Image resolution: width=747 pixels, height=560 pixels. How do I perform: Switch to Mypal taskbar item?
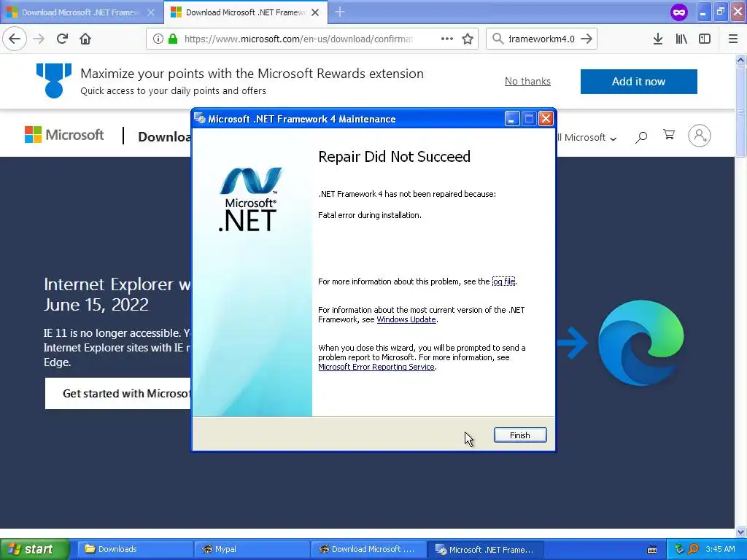pyautogui.click(x=252, y=549)
